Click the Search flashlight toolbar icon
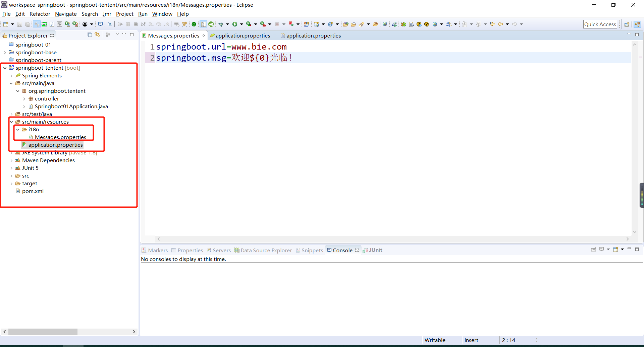The width and height of the screenshot is (644, 347). 362,24
